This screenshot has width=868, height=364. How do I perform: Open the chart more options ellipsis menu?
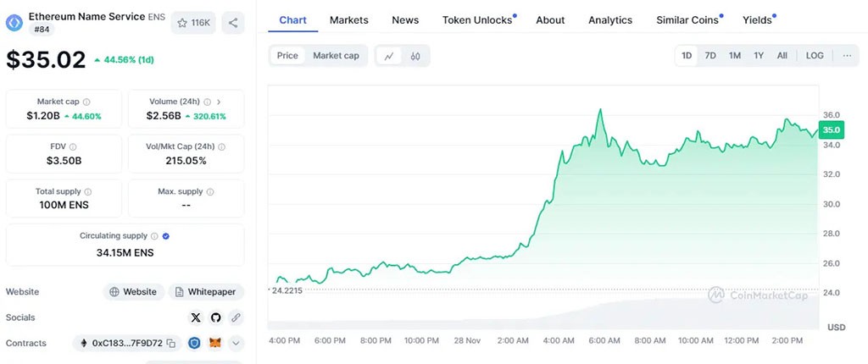847,56
